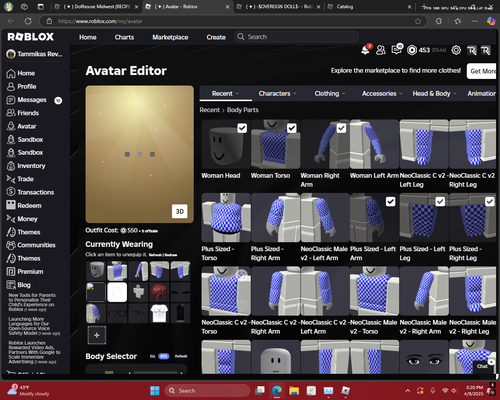Uncheck the Woman Right Arm item

341,128
